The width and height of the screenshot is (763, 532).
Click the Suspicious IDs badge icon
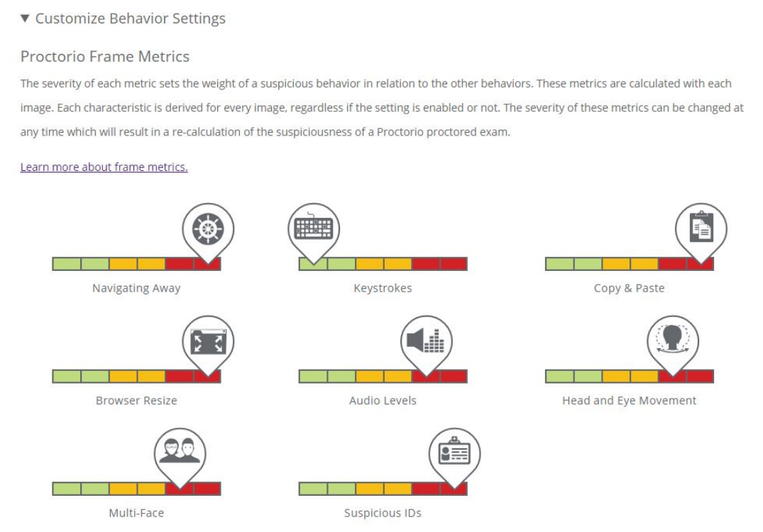click(454, 453)
